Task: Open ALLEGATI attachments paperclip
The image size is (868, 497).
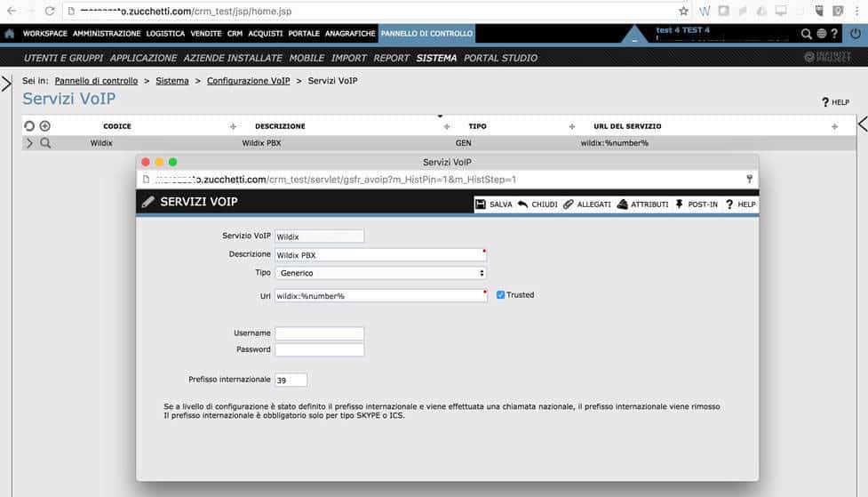Action: coord(569,204)
